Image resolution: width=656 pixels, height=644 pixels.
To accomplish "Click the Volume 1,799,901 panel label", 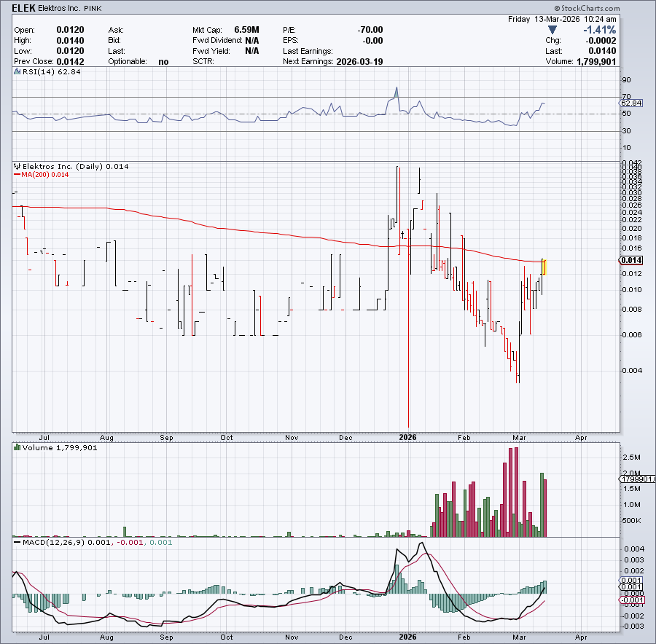I will coord(60,447).
